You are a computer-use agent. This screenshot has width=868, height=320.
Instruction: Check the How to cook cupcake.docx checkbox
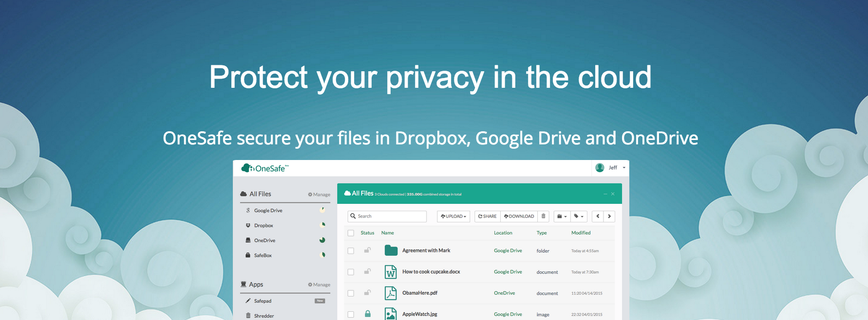(x=351, y=272)
